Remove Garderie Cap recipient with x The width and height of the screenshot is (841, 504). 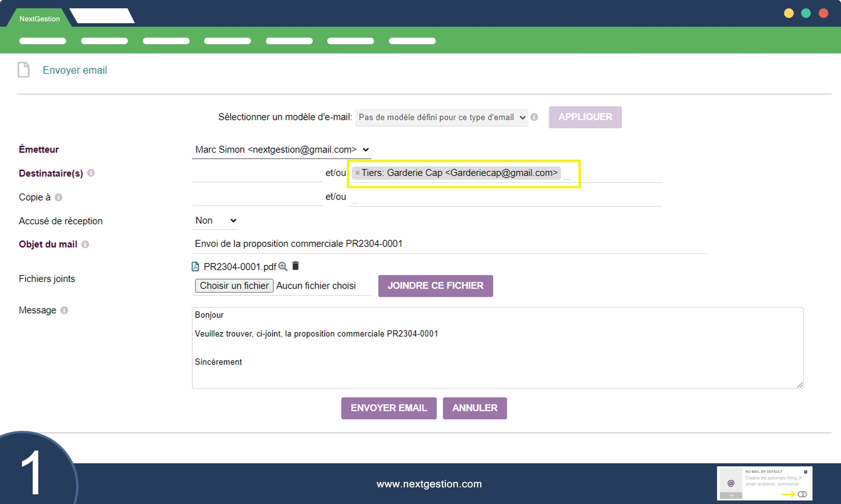tap(357, 173)
